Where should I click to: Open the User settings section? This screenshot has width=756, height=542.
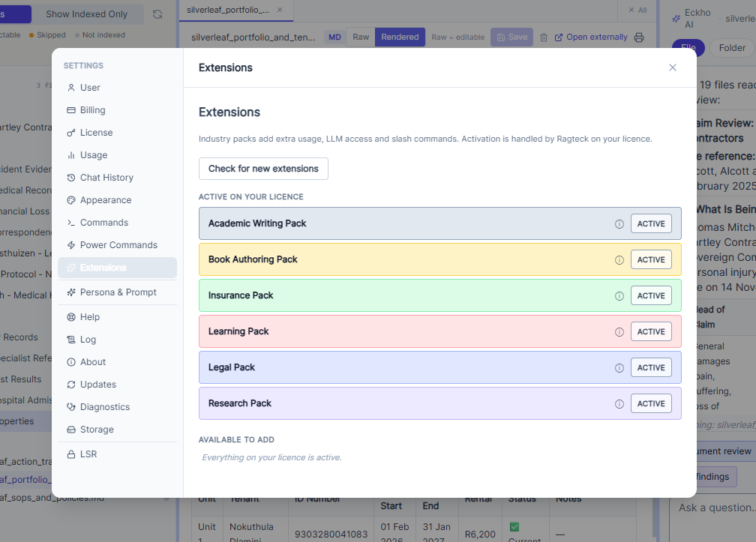point(117,88)
